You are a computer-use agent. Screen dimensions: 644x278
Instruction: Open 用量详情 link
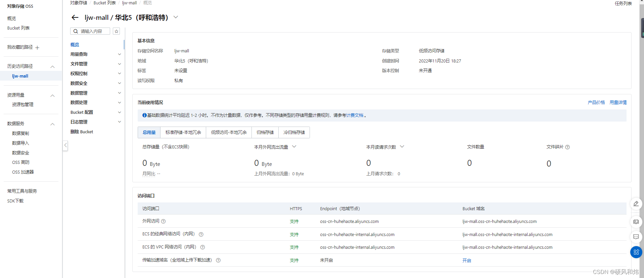(618, 102)
